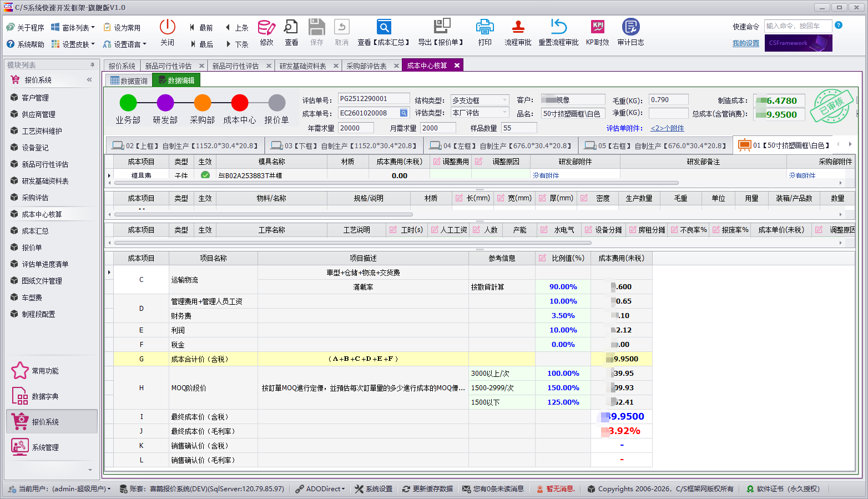
Task: Click the 修改 edit icon
Action: pos(266,27)
